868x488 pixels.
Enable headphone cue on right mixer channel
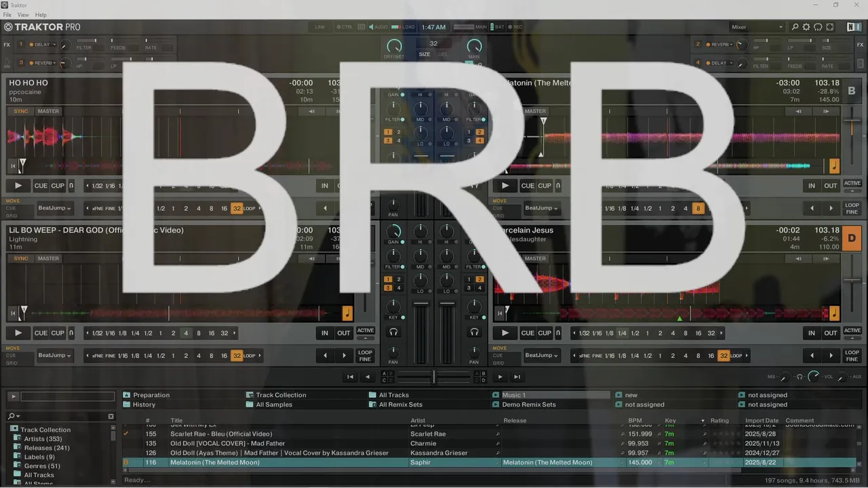pos(474,332)
